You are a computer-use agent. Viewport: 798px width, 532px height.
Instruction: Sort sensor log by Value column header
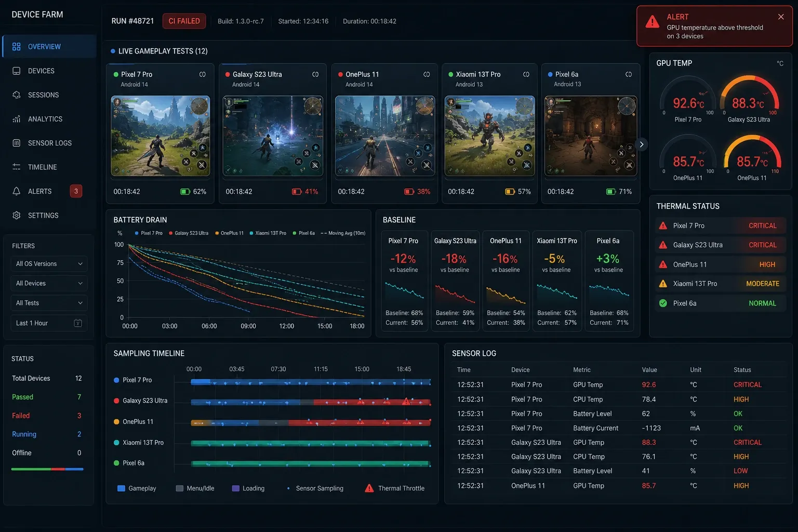click(649, 370)
